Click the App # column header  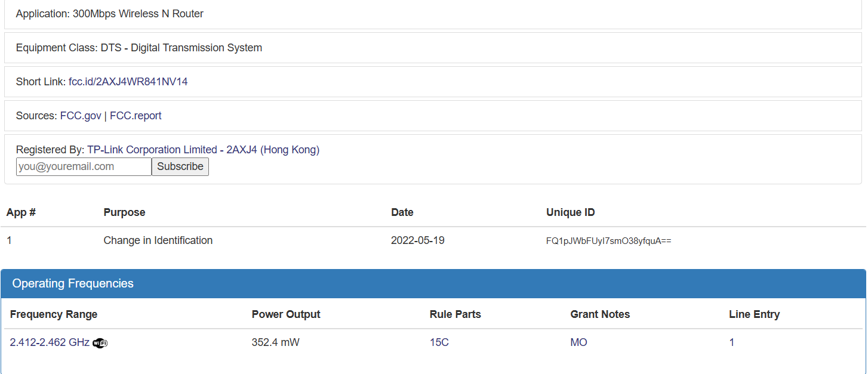(21, 212)
